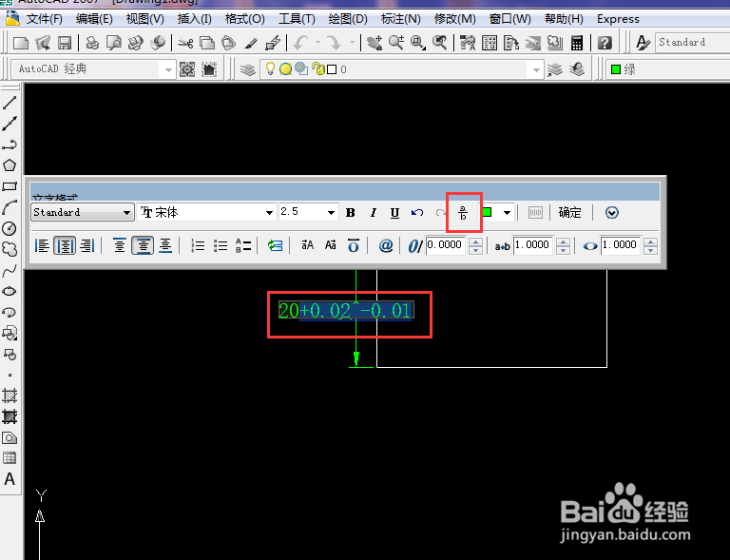Toggle the ruler display
Screen dimensions: 730x560
click(535, 213)
